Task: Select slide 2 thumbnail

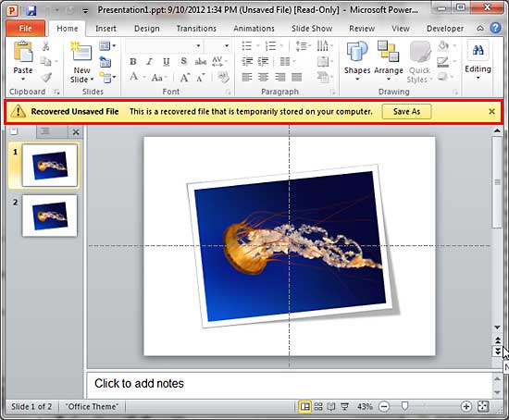Action: (50, 216)
